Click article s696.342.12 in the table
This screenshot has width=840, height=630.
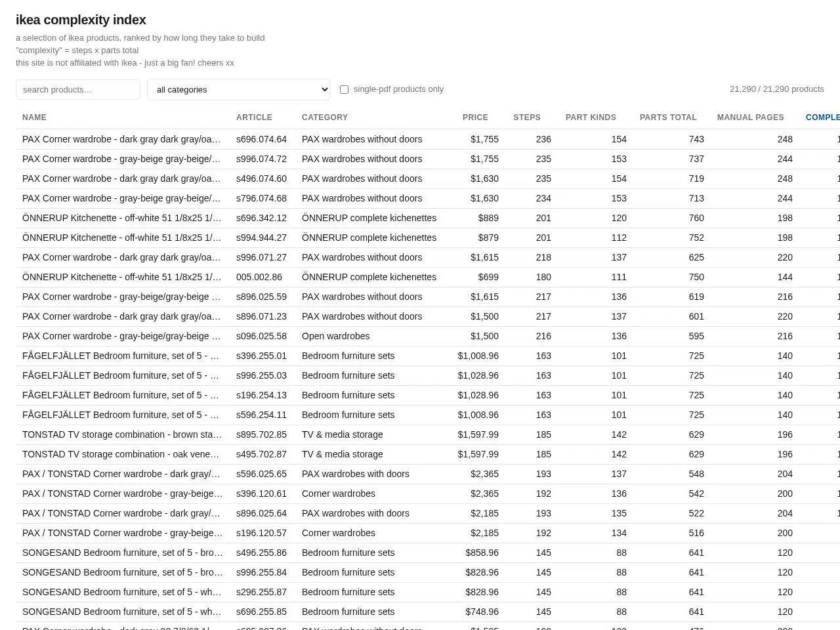click(x=261, y=218)
